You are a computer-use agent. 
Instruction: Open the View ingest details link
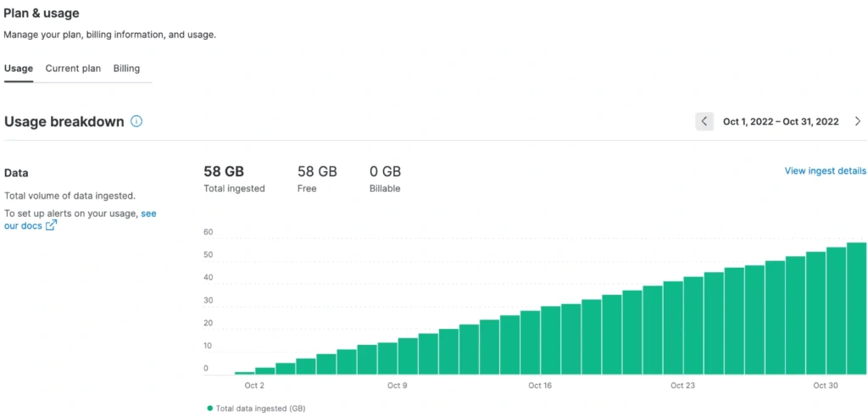coord(825,170)
